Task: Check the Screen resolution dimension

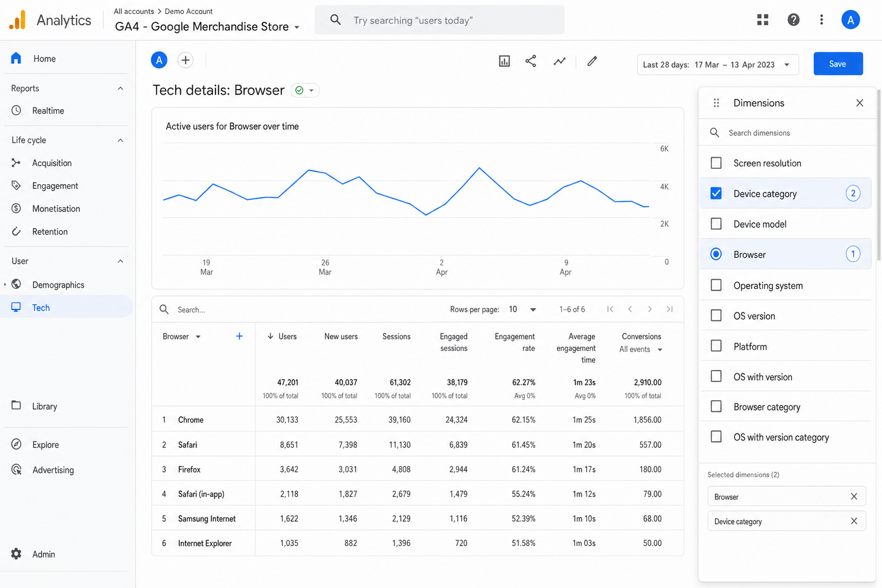Action: coord(716,163)
